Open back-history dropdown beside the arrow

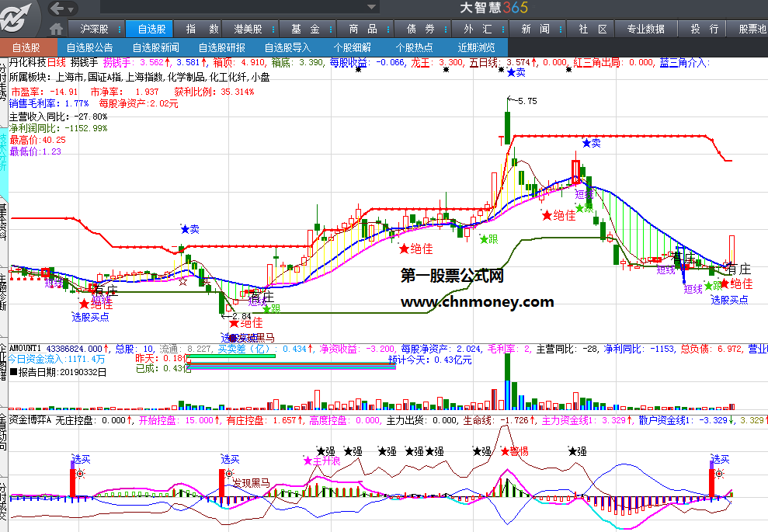coord(71,9)
